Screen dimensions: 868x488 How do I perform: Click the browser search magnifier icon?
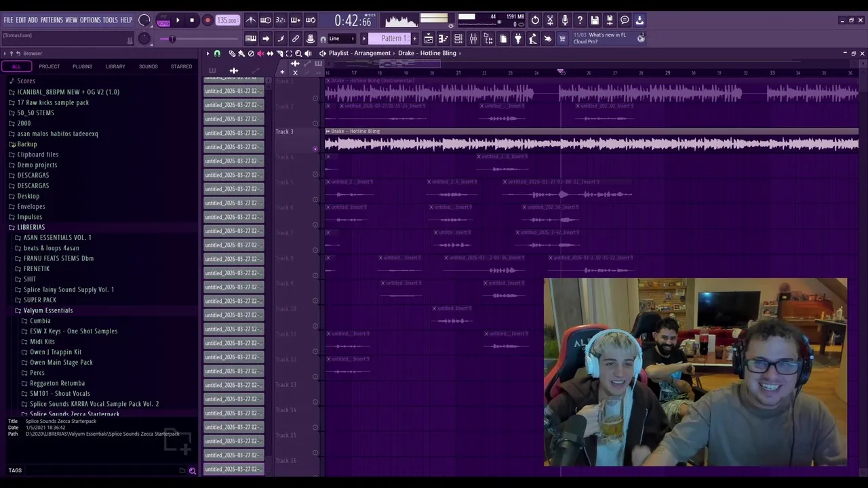(x=193, y=470)
